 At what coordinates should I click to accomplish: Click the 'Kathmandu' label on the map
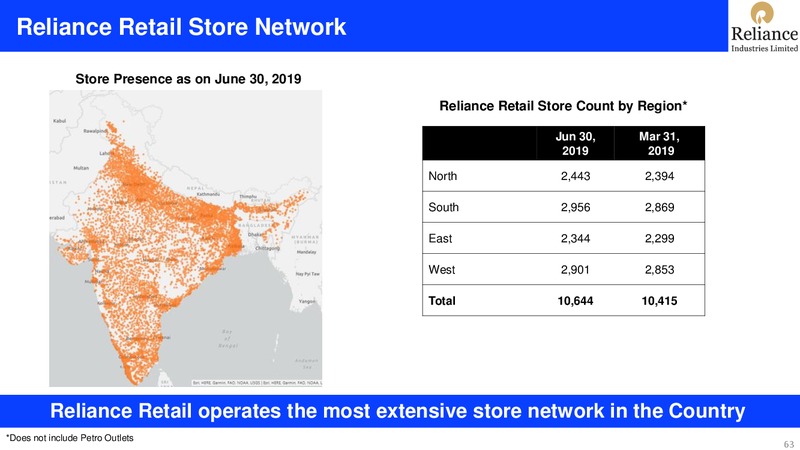click(209, 194)
